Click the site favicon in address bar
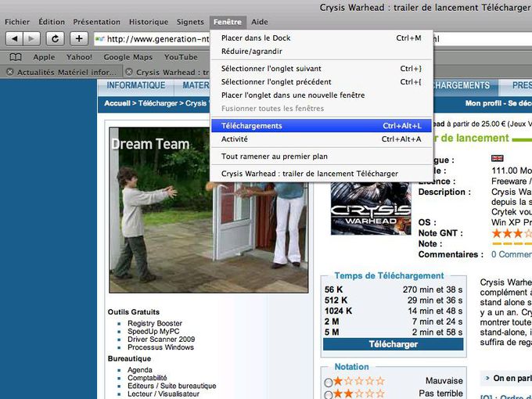 point(100,39)
